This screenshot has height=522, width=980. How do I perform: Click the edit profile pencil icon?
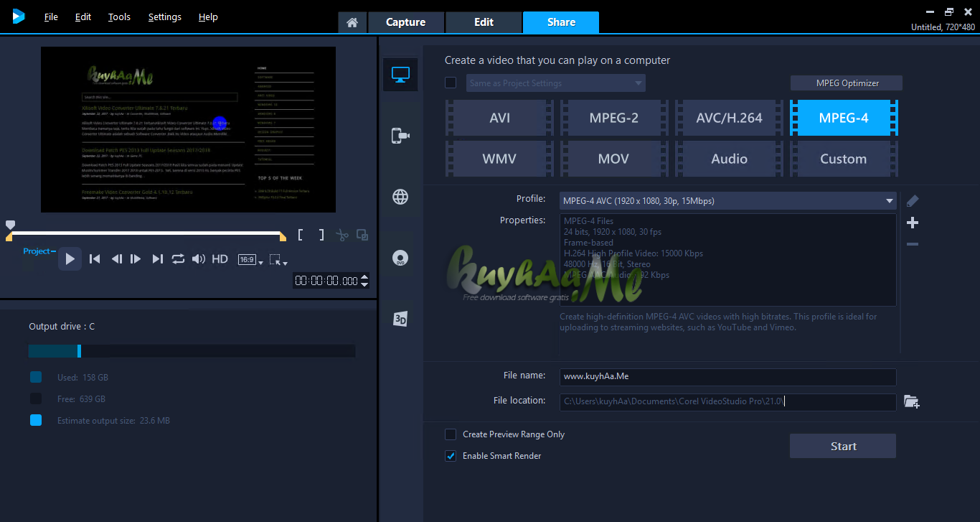pyautogui.click(x=913, y=201)
